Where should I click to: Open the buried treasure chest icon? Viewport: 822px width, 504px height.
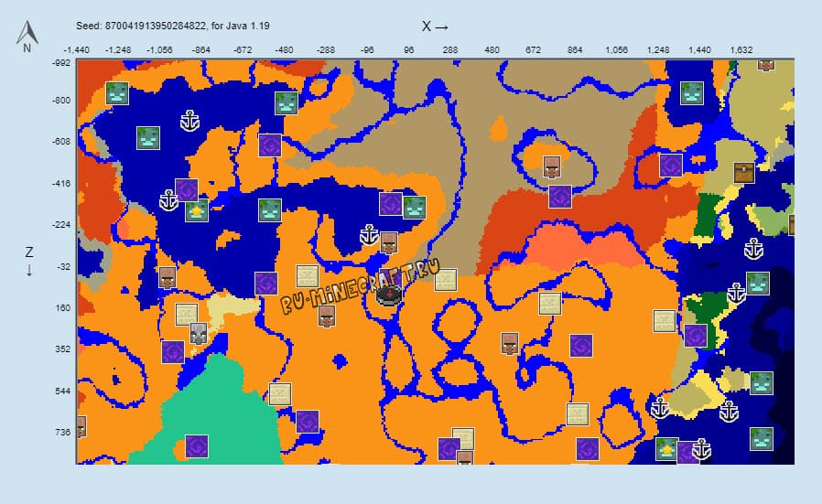pos(744,173)
